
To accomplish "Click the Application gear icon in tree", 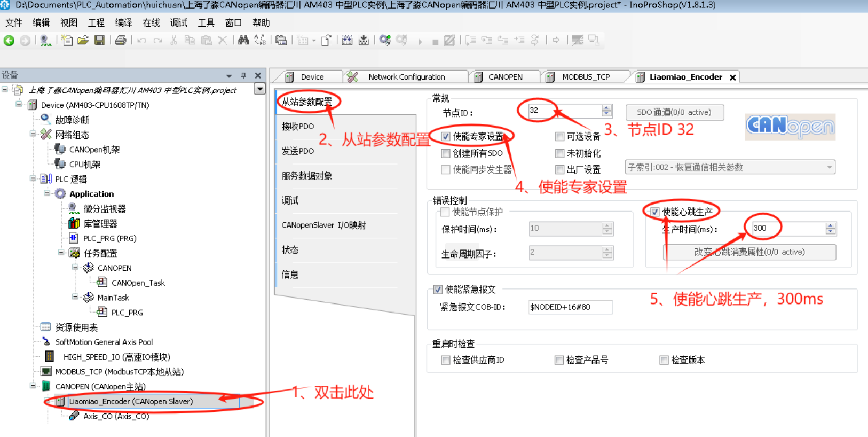I will tap(60, 193).
